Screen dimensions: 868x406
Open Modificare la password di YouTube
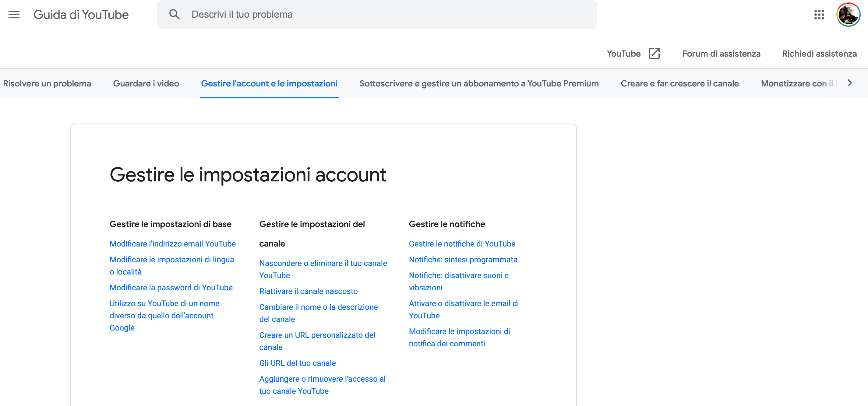click(x=171, y=288)
